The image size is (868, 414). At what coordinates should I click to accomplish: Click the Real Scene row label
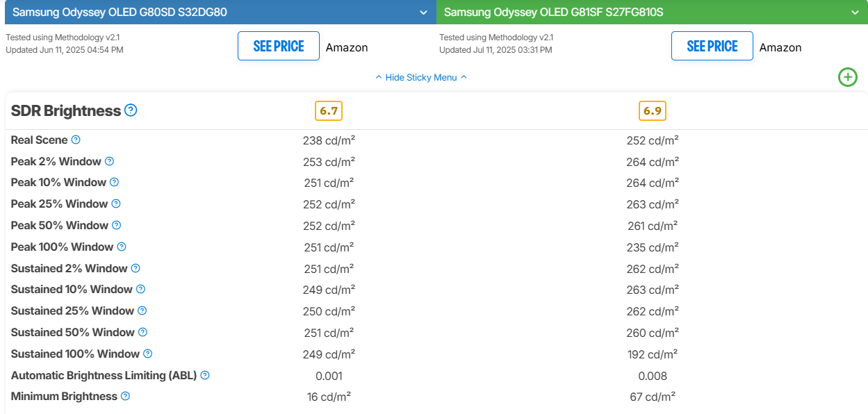[39, 140]
